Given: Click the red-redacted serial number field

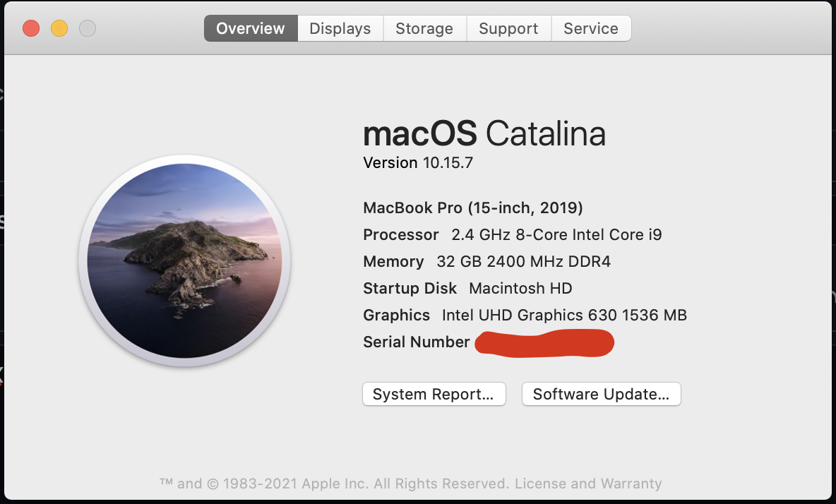Looking at the screenshot, I should point(544,343).
